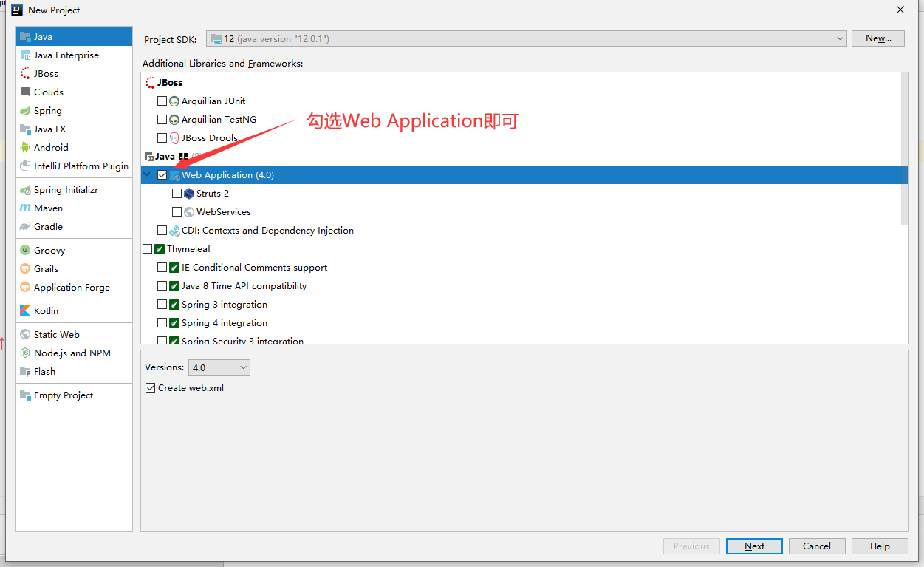Click the Java Enterprise icon

click(25, 55)
